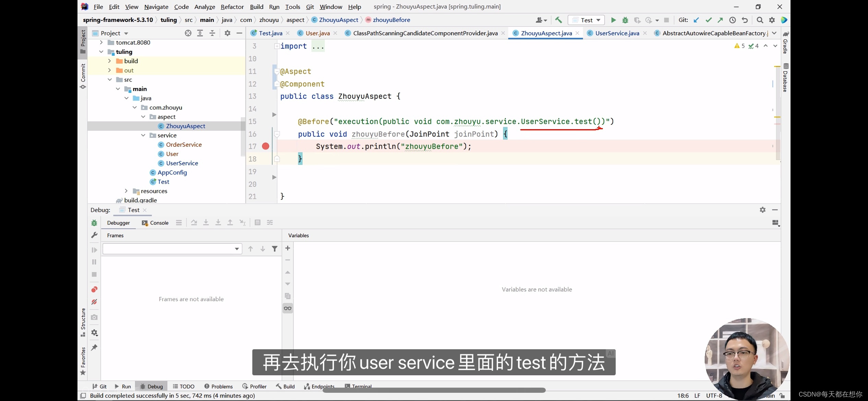The image size is (868, 401).
Task: Hide the Project panel with minus icon
Action: pyautogui.click(x=239, y=33)
